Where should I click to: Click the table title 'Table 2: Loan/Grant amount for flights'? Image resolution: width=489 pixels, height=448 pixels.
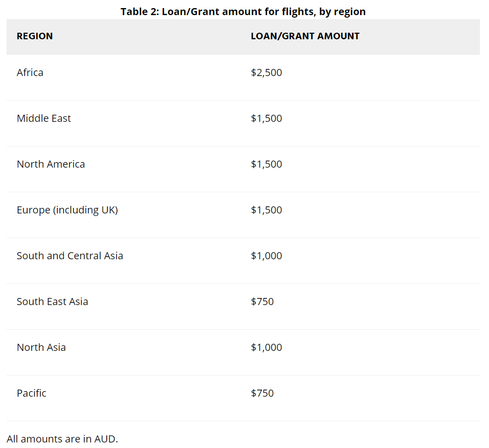coord(243,12)
